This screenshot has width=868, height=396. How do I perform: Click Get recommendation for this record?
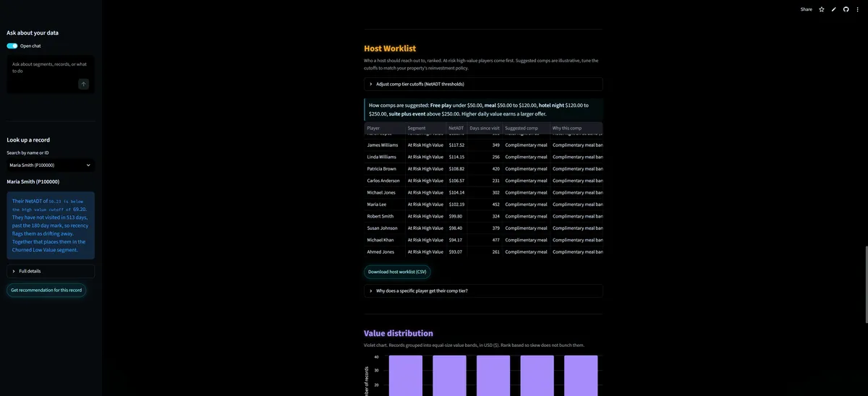click(46, 290)
